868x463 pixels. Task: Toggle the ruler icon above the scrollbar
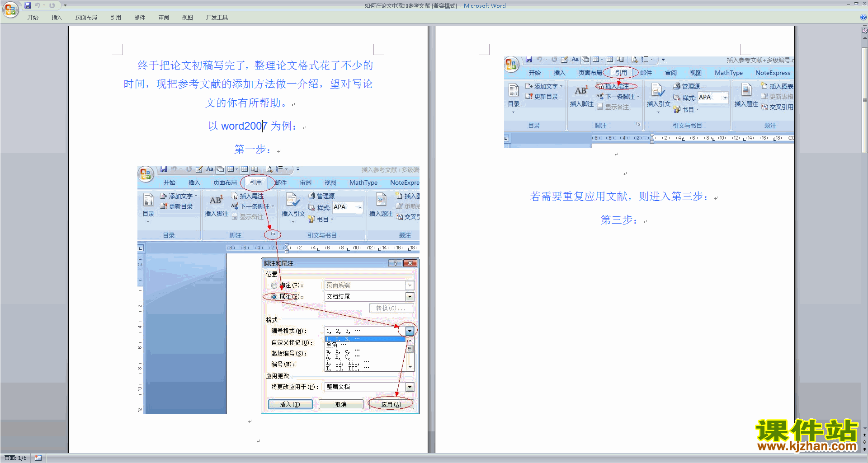[865, 31]
